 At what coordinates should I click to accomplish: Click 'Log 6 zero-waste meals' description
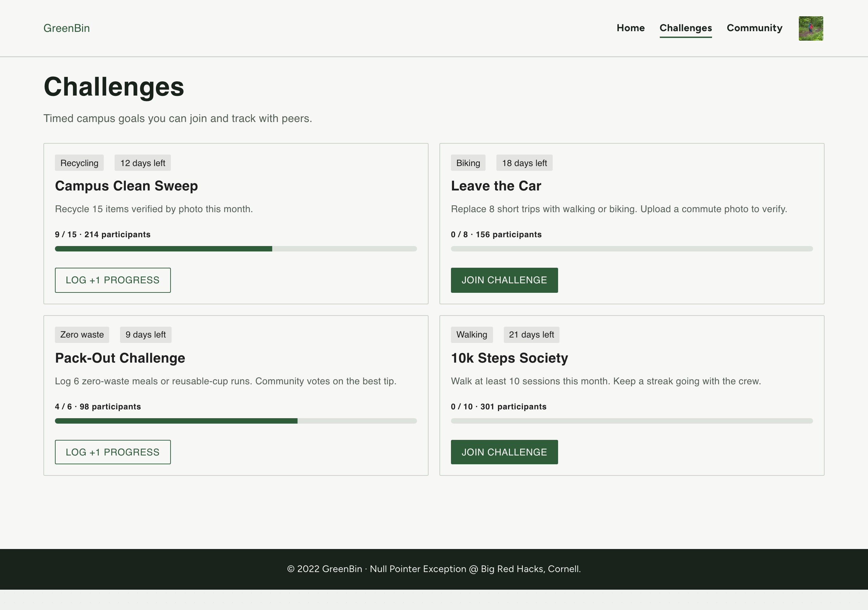pos(226,381)
